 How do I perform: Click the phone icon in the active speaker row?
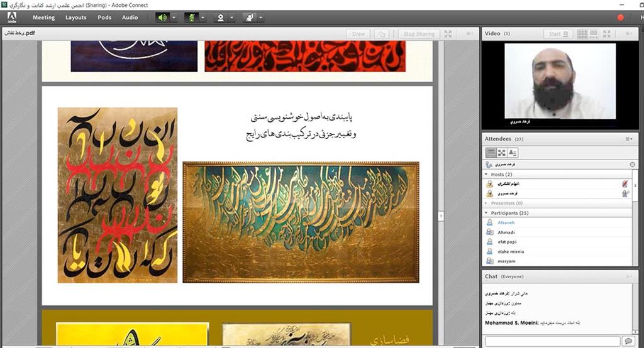pyautogui.click(x=489, y=165)
